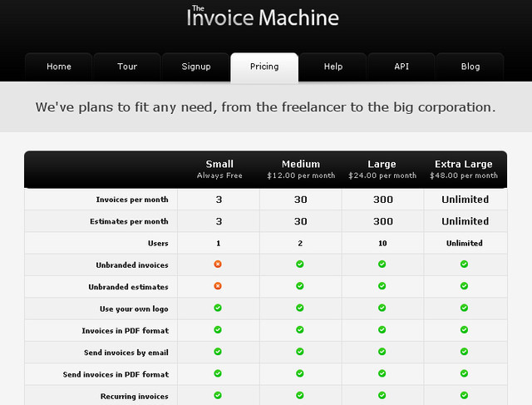This screenshot has width=532, height=405.
Task: Click Large plan's recurring invoices checkmark
Action: point(382,395)
